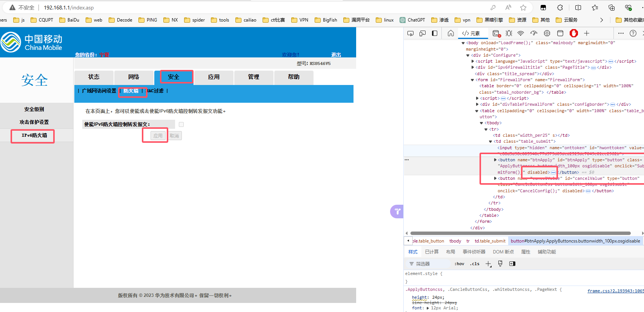The width and height of the screenshot is (644, 312).
Task: Open DevTools customize ellipsis menu
Action: click(621, 33)
